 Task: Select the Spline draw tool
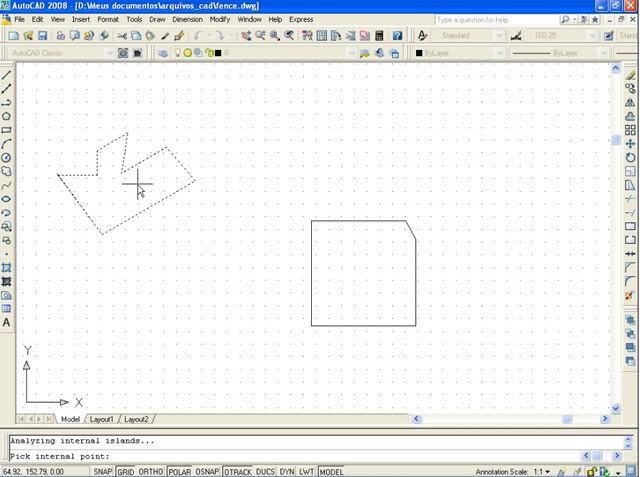click(6, 185)
